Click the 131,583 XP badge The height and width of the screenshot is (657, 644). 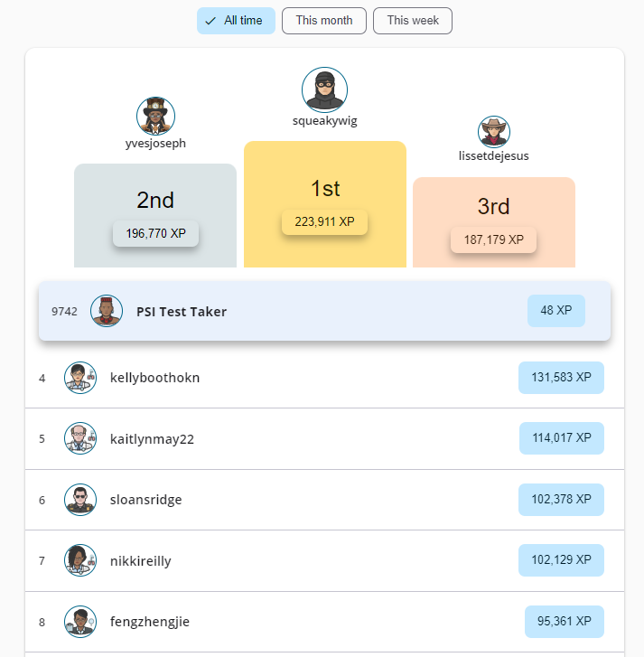[x=561, y=378]
